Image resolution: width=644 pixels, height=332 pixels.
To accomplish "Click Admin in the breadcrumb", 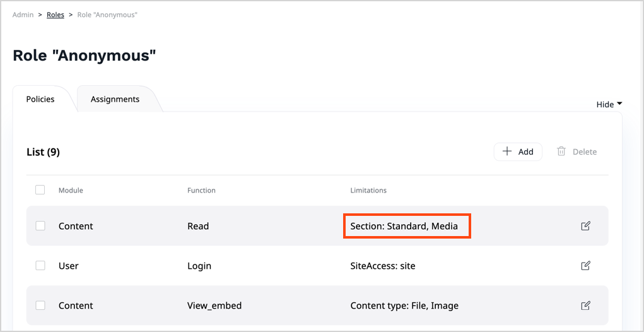I will click(x=23, y=15).
